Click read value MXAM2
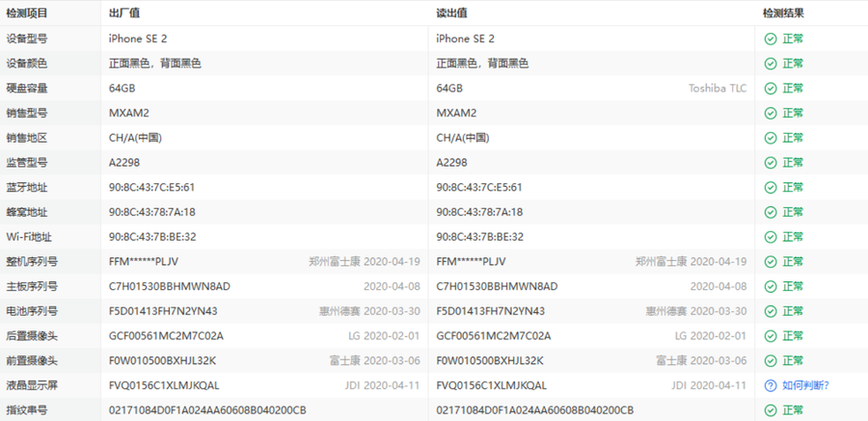The image size is (868, 421). point(456,113)
